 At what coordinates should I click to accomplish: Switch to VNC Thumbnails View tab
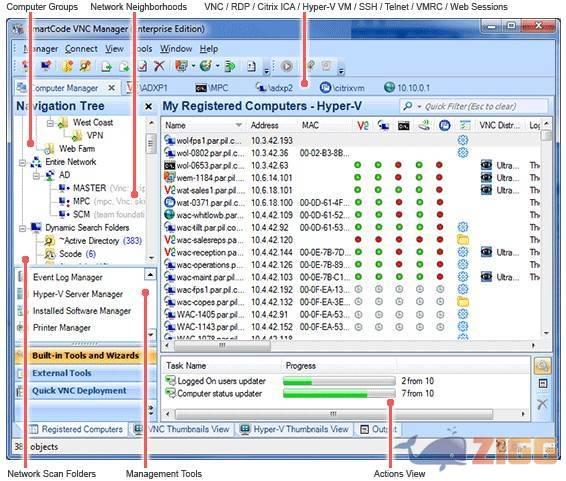[182, 429]
